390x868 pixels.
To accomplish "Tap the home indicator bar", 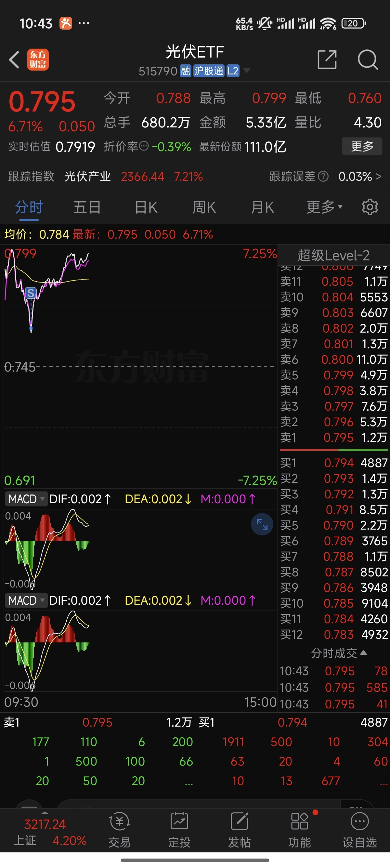I will [195, 860].
